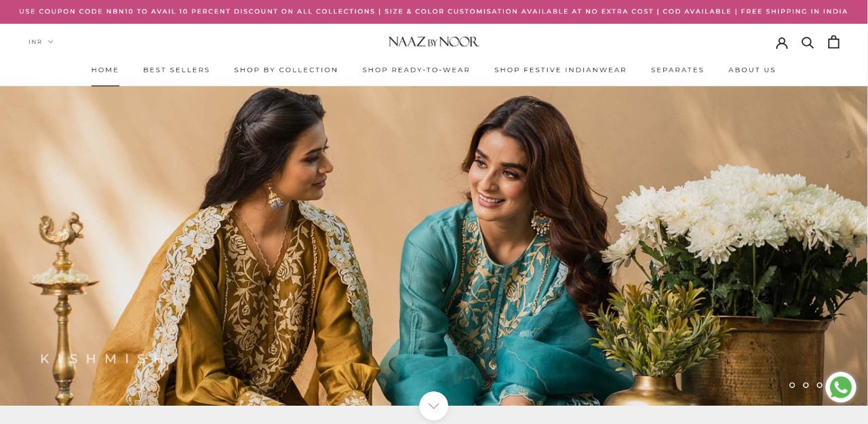Open the account profile icon

pyautogui.click(x=782, y=42)
